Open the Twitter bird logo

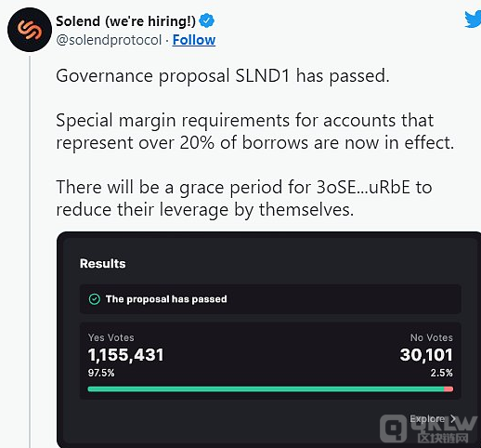point(473,20)
